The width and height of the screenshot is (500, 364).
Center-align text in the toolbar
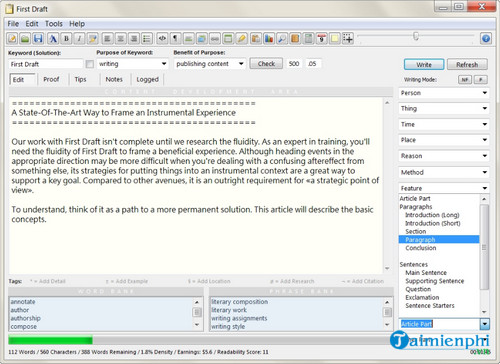pyautogui.click(x=120, y=39)
